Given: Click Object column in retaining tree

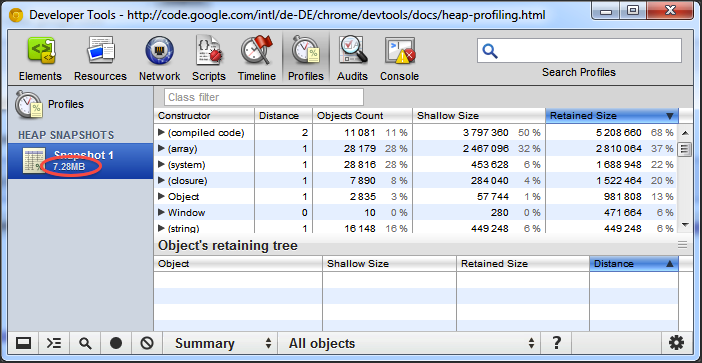Looking at the screenshot, I should pyautogui.click(x=238, y=264).
